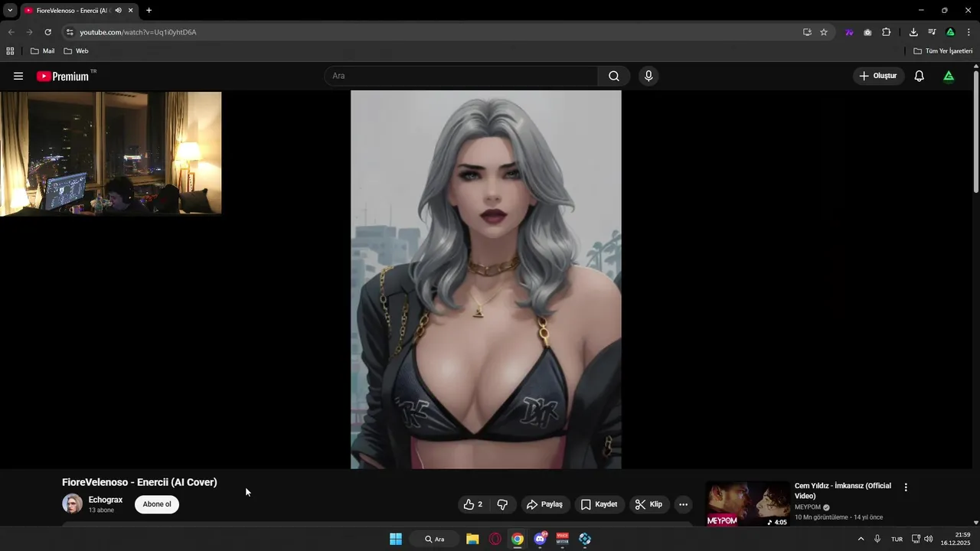Subscribe with Abone ol button
This screenshot has height=551, width=980.
pos(157,504)
